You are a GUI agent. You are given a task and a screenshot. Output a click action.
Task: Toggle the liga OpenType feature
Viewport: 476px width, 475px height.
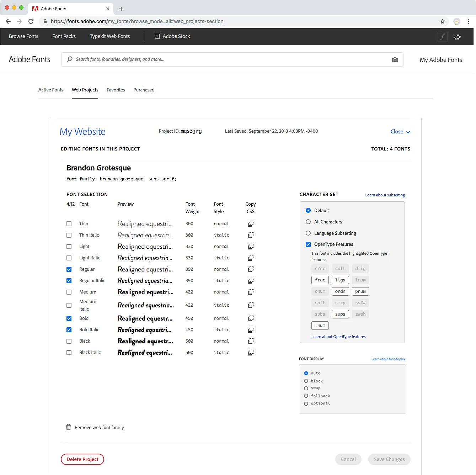340,280
